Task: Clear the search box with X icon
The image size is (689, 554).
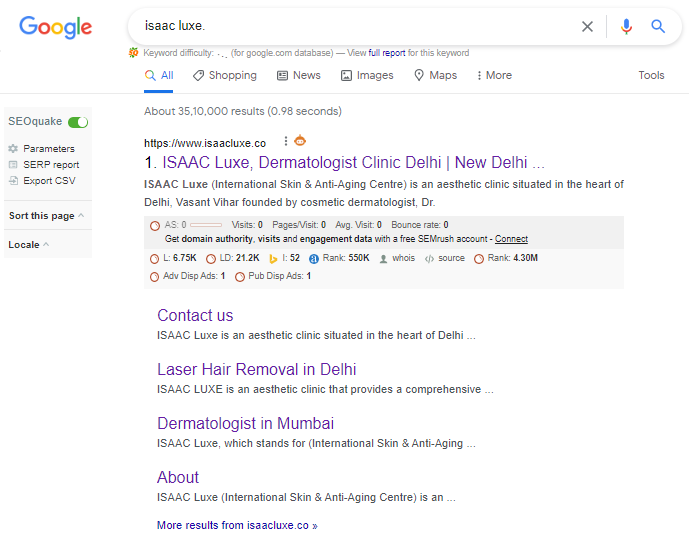Action: (587, 26)
